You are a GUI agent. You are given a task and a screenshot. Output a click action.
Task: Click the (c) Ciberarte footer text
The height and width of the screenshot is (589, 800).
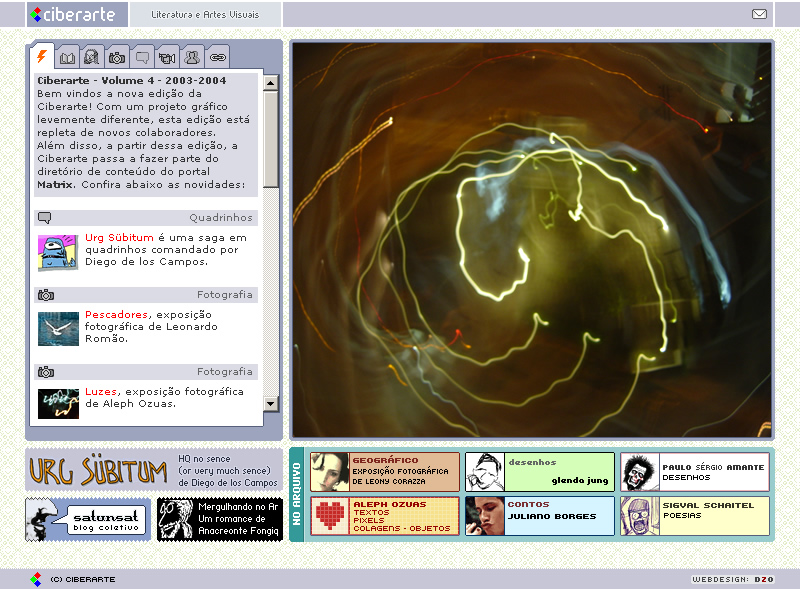pyautogui.click(x=83, y=579)
